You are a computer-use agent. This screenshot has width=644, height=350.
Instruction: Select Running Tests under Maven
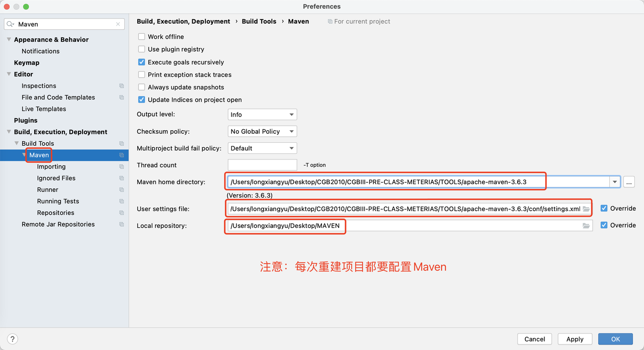[58, 202]
